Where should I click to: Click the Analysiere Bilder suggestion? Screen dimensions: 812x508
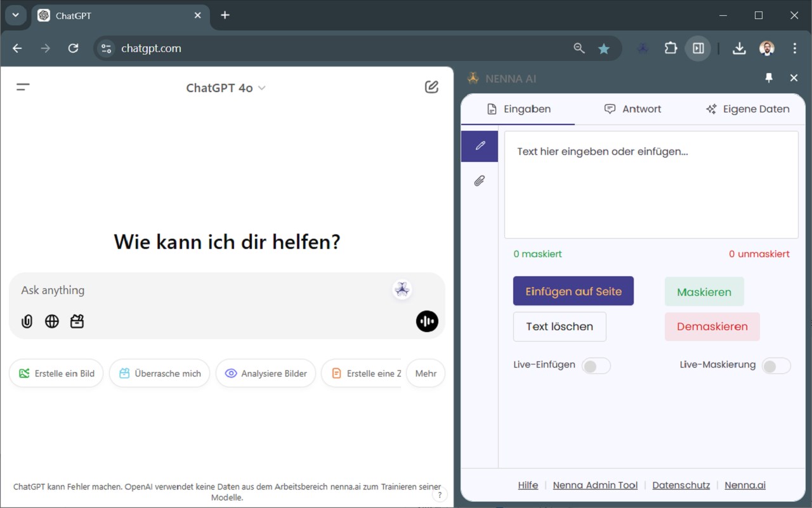coord(266,373)
